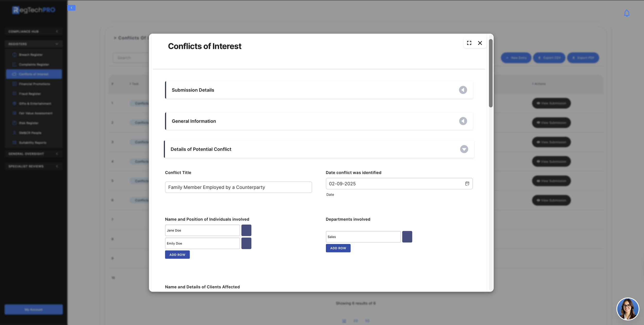The height and width of the screenshot is (325, 644).
Task: Click the Jane Doe name field
Action: (x=202, y=230)
